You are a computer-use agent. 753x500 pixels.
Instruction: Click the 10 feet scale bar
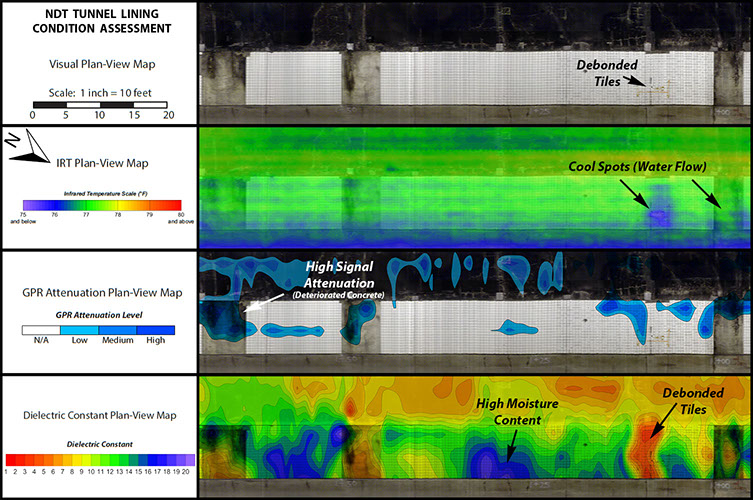click(100, 103)
